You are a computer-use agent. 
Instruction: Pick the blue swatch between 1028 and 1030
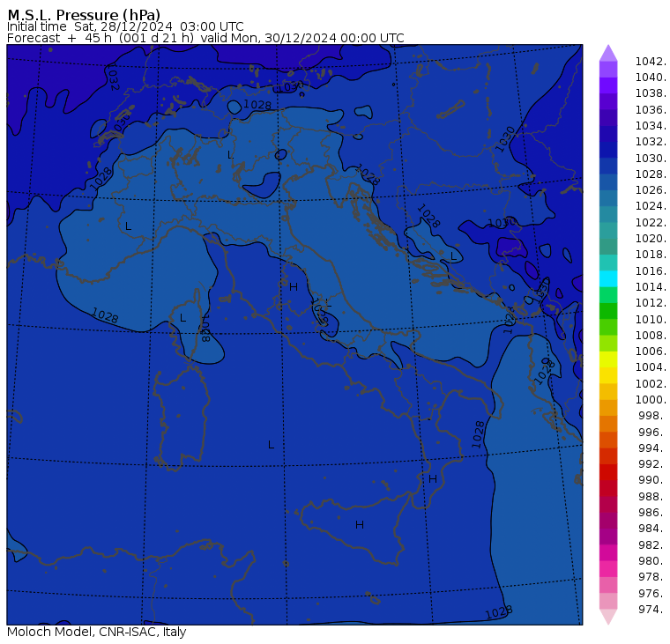click(x=608, y=167)
